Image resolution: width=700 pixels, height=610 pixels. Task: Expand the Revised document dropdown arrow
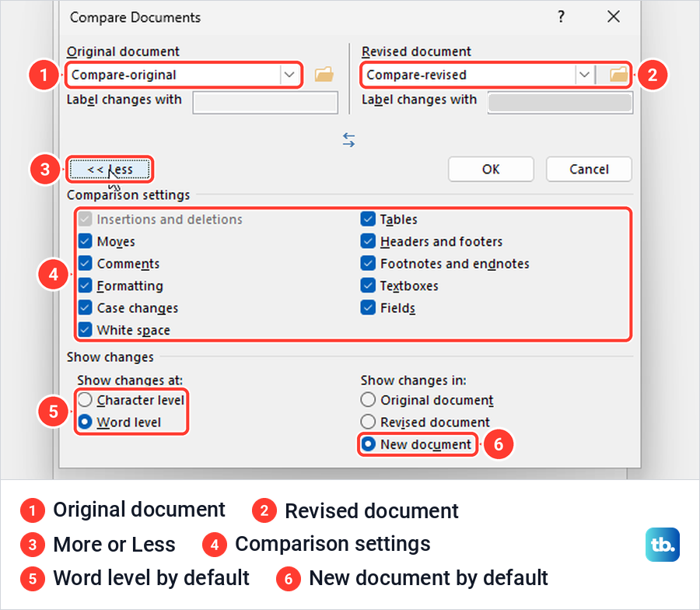tap(584, 75)
